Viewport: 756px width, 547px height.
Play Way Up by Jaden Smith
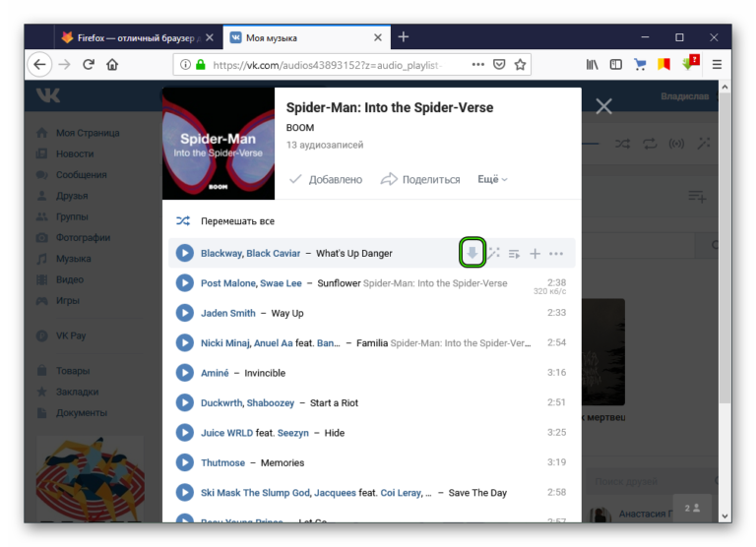[185, 313]
